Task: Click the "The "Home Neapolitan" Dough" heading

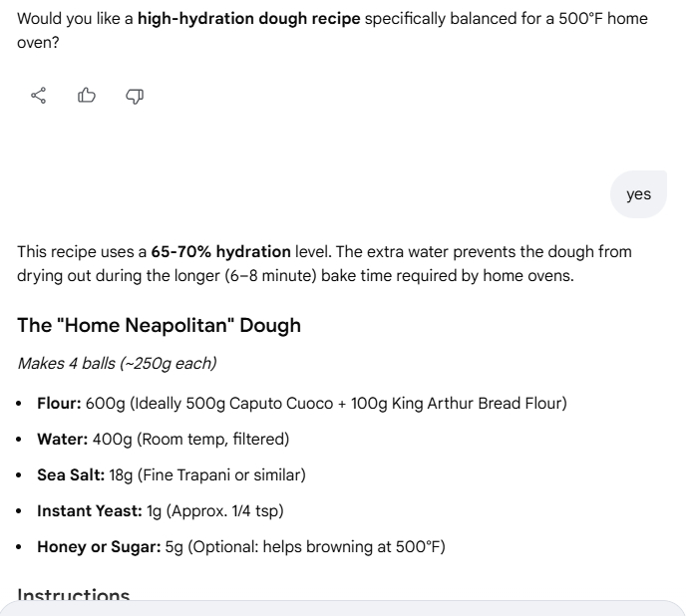Action: (159, 325)
